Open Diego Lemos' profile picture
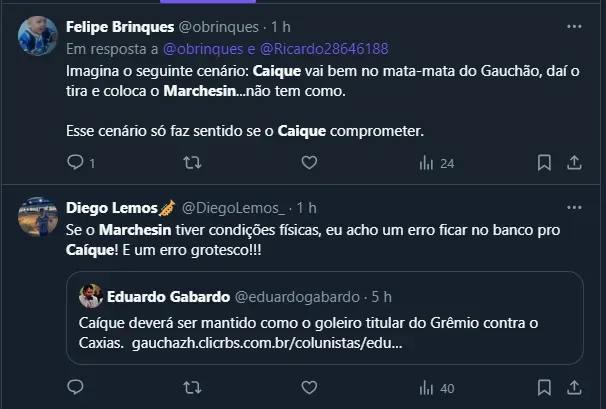This screenshot has height=409, width=606. pyautogui.click(x=37, y=216)
